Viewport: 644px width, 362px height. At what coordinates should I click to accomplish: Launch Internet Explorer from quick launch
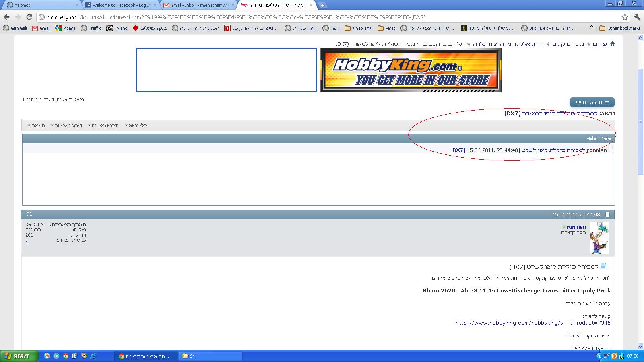[x=93, y=356]
